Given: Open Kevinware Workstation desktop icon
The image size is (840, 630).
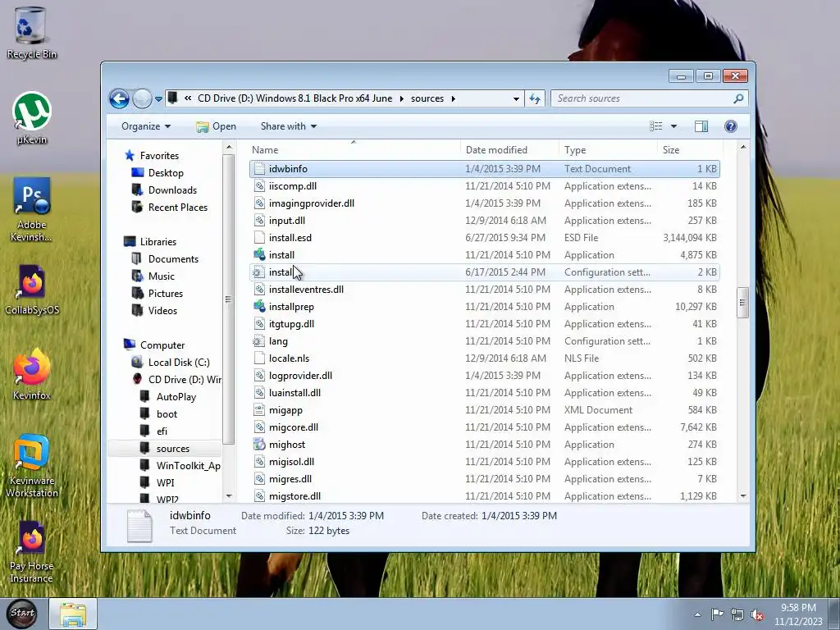Looking at the screenshot, I should 32,466.
